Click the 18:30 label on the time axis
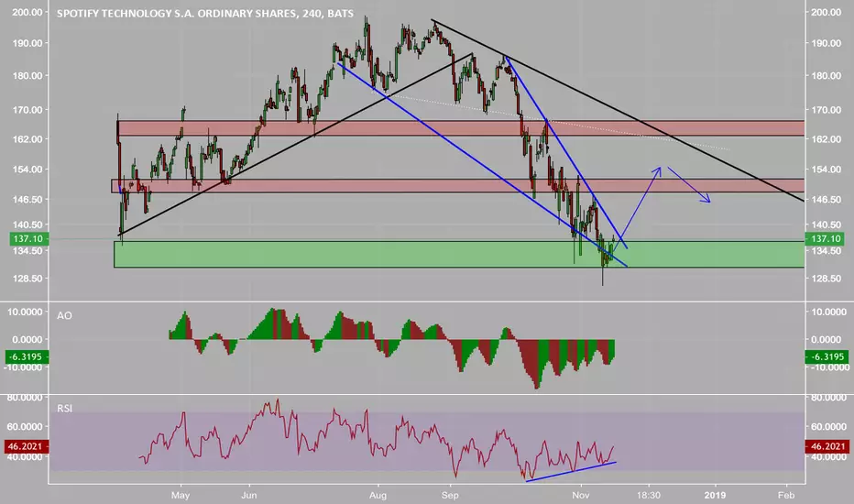 coord(649,495)
